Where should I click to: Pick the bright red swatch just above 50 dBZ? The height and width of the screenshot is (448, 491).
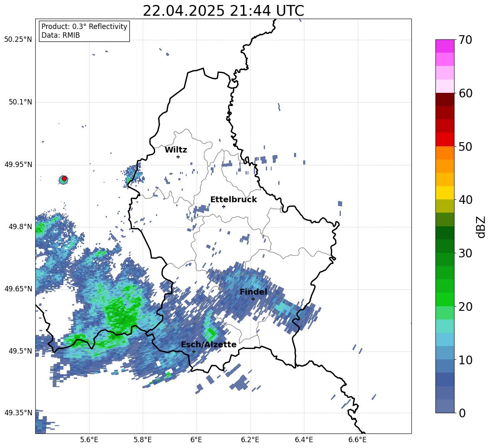coord(445,139)
